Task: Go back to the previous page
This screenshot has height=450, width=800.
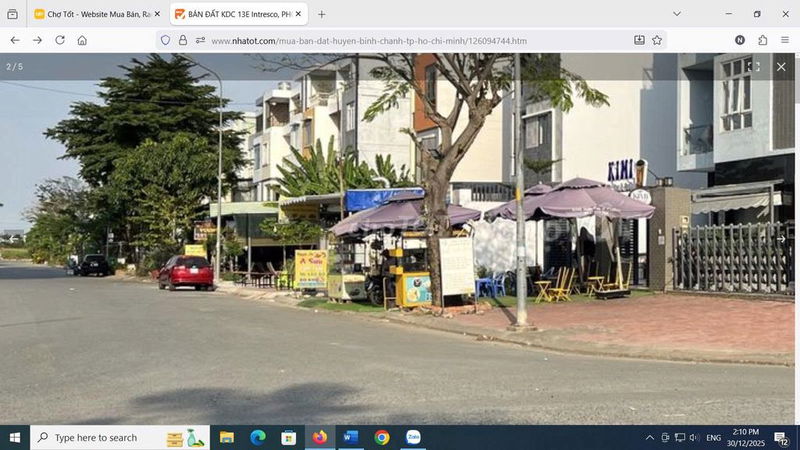Action: [x=15, y=40]
